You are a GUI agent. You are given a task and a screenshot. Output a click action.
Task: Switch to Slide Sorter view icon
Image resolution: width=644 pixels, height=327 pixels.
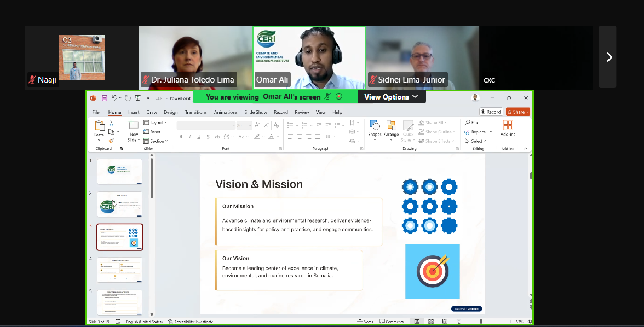point(430,322)
